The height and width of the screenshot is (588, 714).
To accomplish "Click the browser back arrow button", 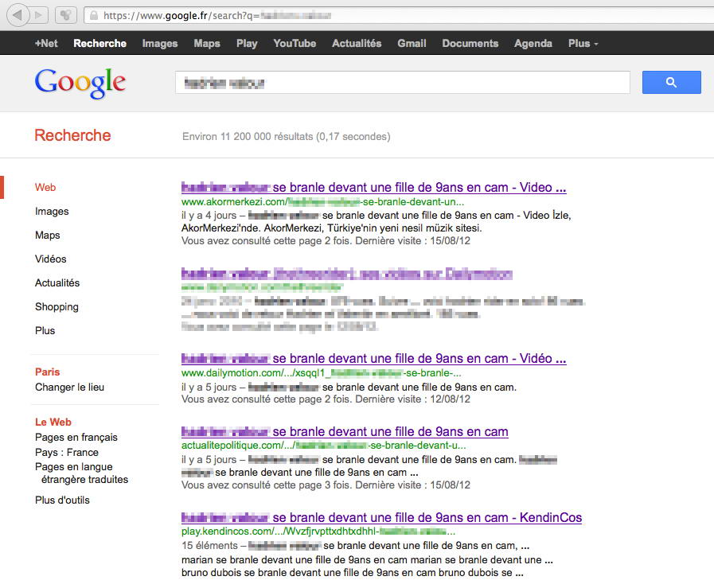I will (x=18, y=15).
